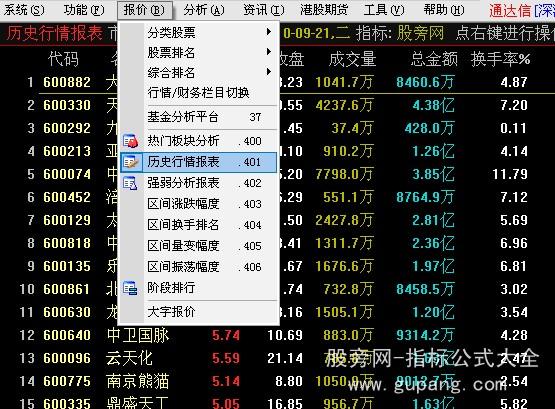Click stock name 云天化

(130, 358)
